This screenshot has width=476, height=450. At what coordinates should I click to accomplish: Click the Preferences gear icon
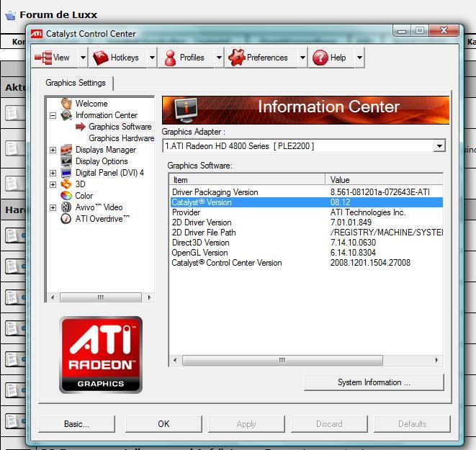pyautogui.click(x=236, y=58)
